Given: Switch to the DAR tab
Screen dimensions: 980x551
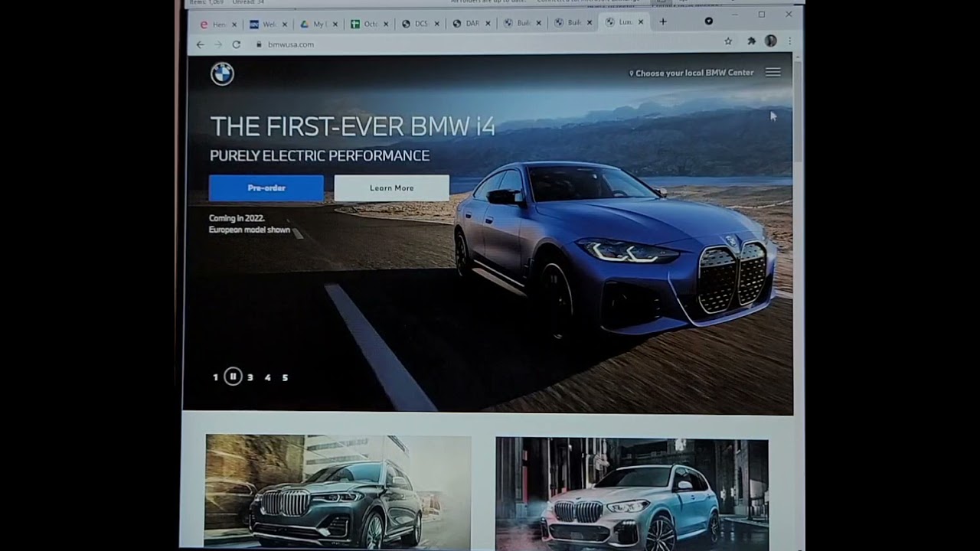Looking at the screenshot, I should [x=470, y=24].
